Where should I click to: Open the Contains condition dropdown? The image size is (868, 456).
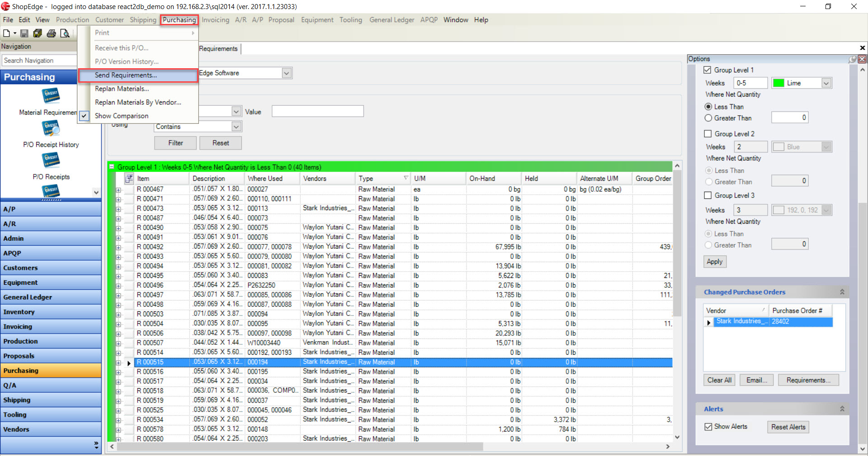point(236,127)
